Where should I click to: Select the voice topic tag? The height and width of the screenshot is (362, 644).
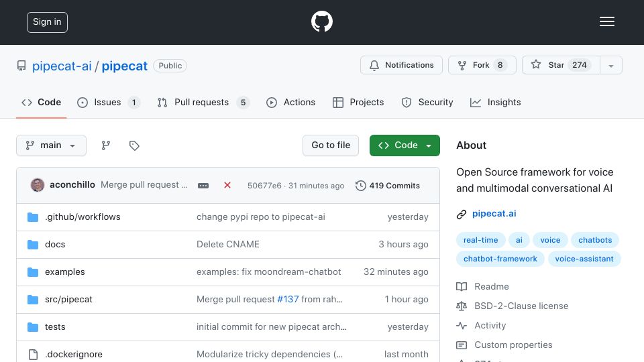point(550,240)
